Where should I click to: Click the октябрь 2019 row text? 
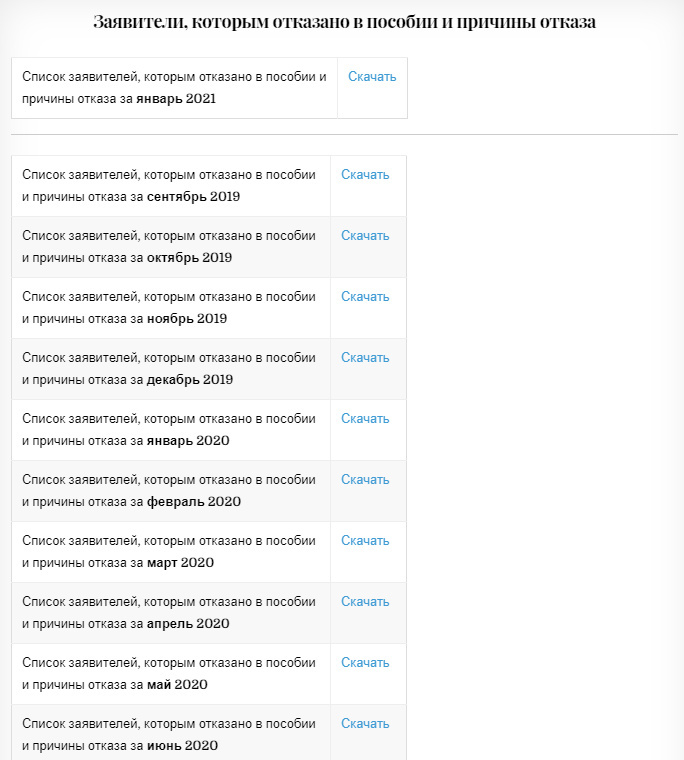click(169, 247)
